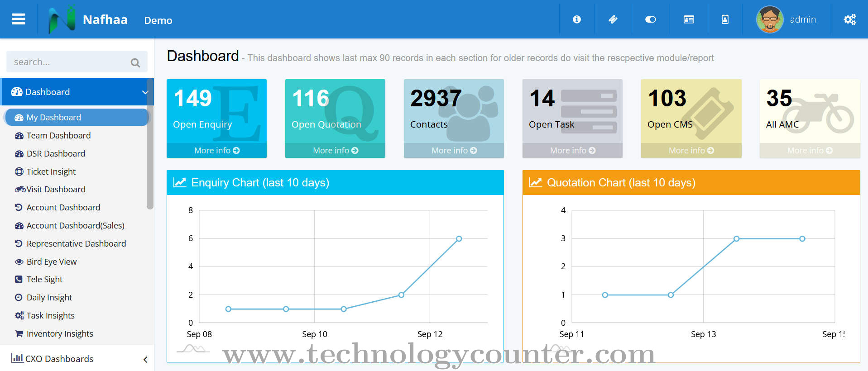This screenshot has width=868, height=371.
Task: Go to Tele Sight
Action: click(44, 279)
